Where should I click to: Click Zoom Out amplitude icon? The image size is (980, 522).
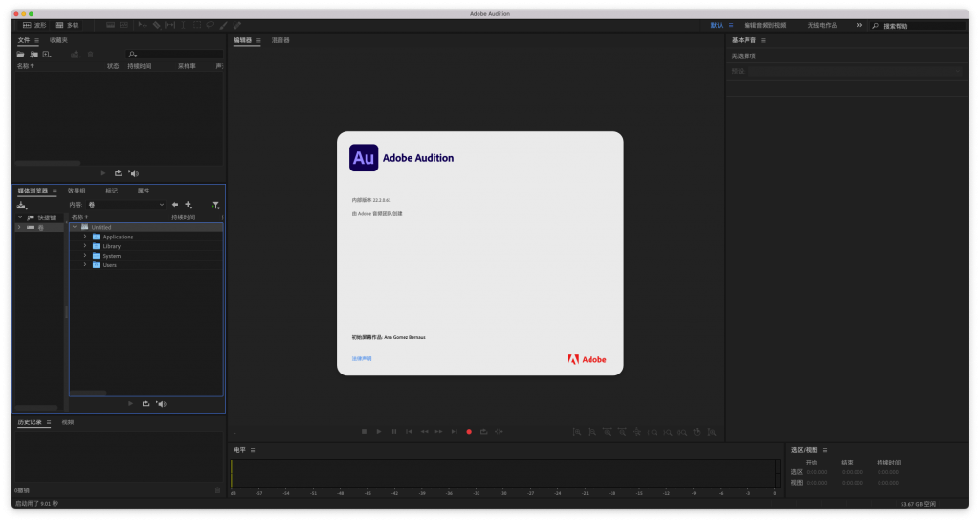(591, 432)
